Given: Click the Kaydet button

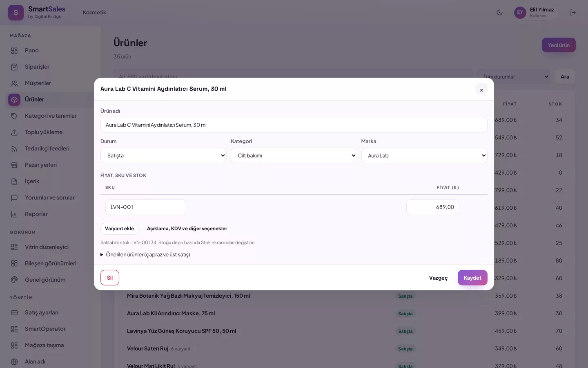Looking at the screenshot, I should coord(472,278).
